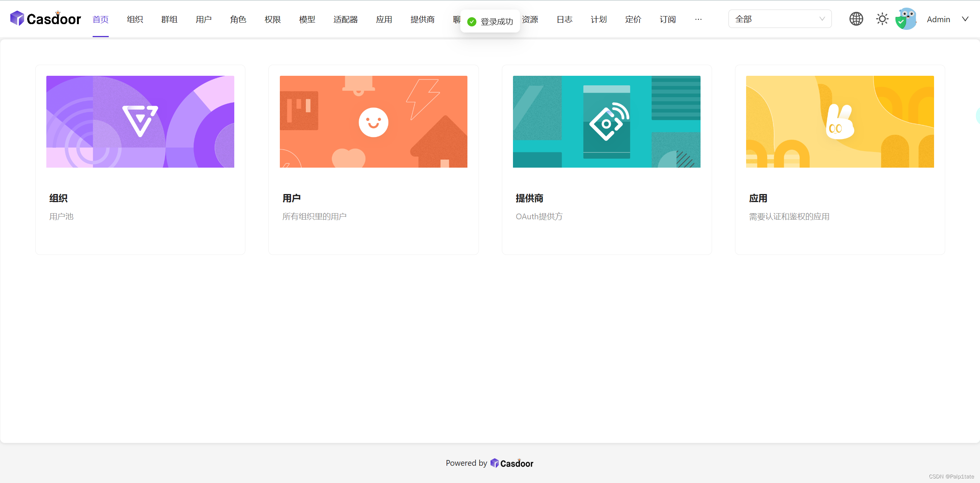Viewport: 980px width, 483px height.
Task: Open the language globe icon
Action: point(856,19)
